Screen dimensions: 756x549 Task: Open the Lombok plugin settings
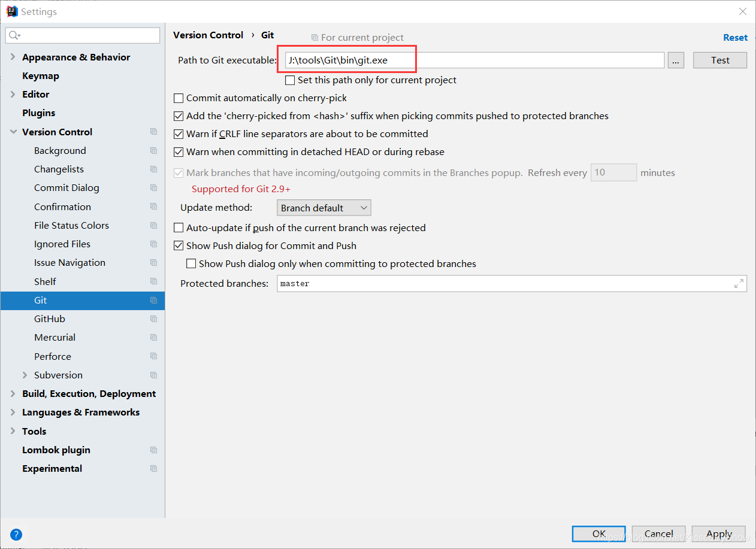56,450
